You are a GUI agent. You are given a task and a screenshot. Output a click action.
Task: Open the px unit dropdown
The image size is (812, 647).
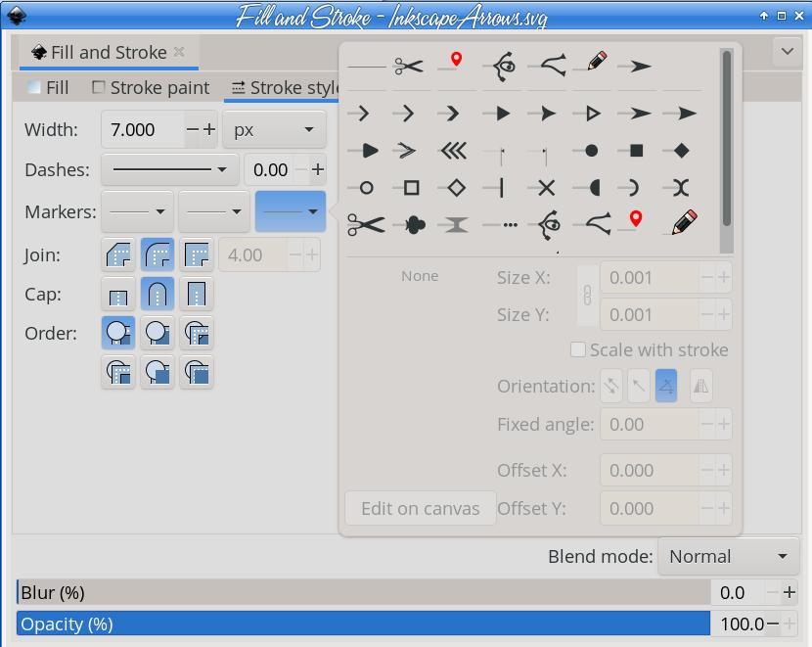pyautogui.click(x=274, y=129)
